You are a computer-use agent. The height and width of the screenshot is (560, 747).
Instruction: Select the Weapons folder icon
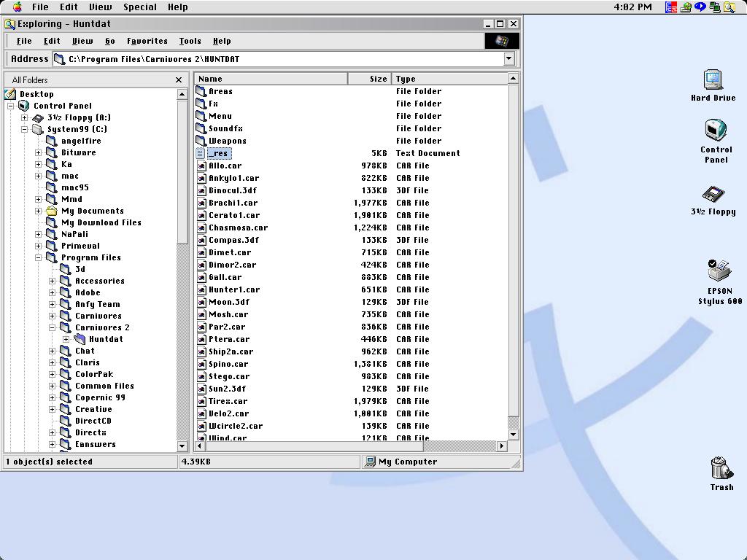click(x=202, y=141)
